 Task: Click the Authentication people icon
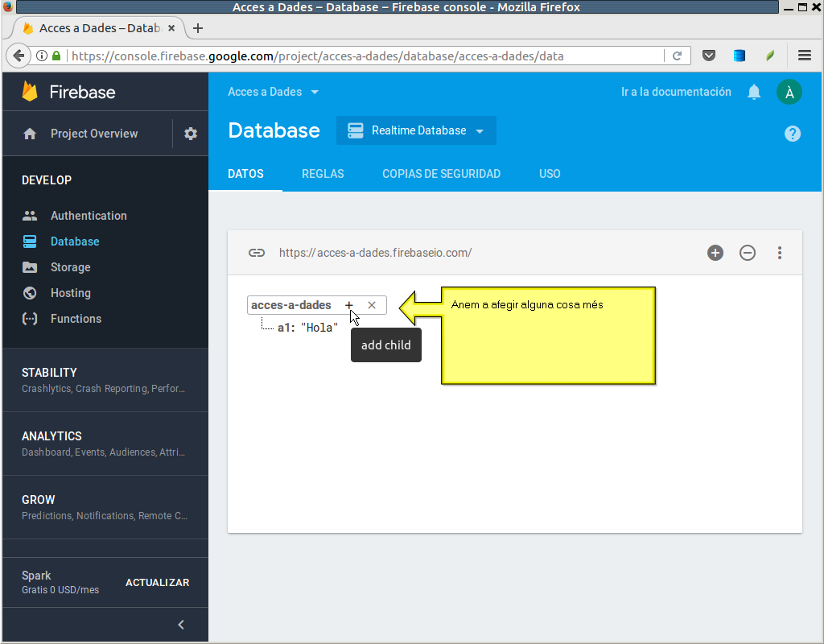tap(30, 216)
